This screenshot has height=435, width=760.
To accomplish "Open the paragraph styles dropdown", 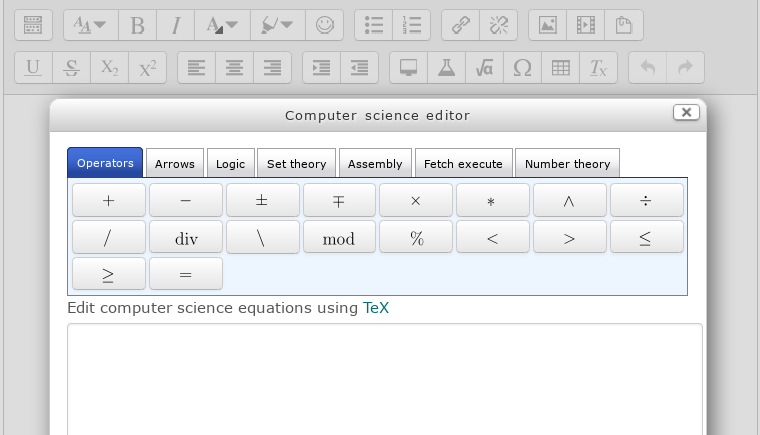I will [x=90, y=25].
